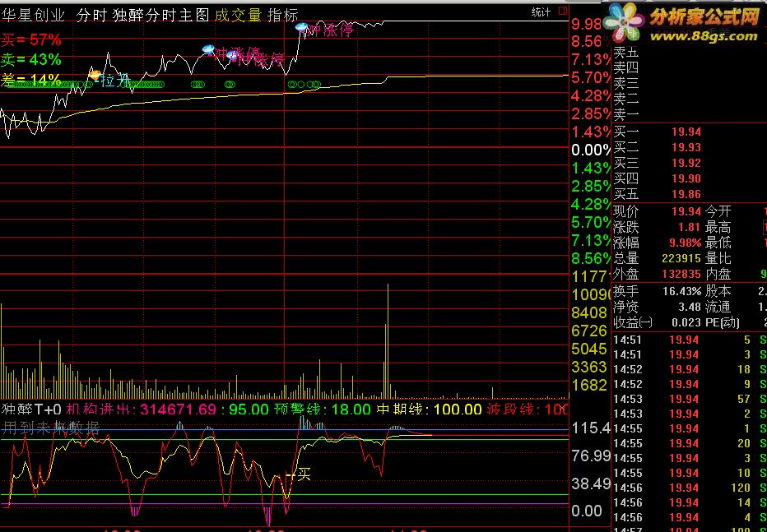Click the 买= 57% ratio readout

click(x=31, y=39)
